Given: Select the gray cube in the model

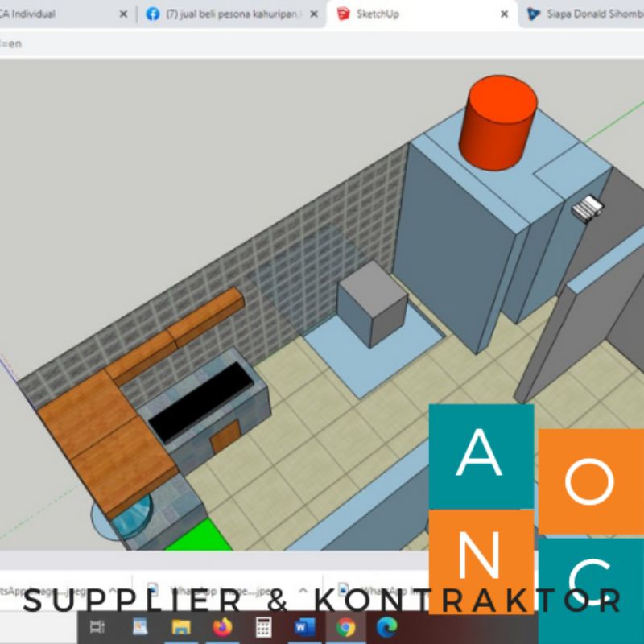Looking at the screenshot, I should click(x=371, y=308).
